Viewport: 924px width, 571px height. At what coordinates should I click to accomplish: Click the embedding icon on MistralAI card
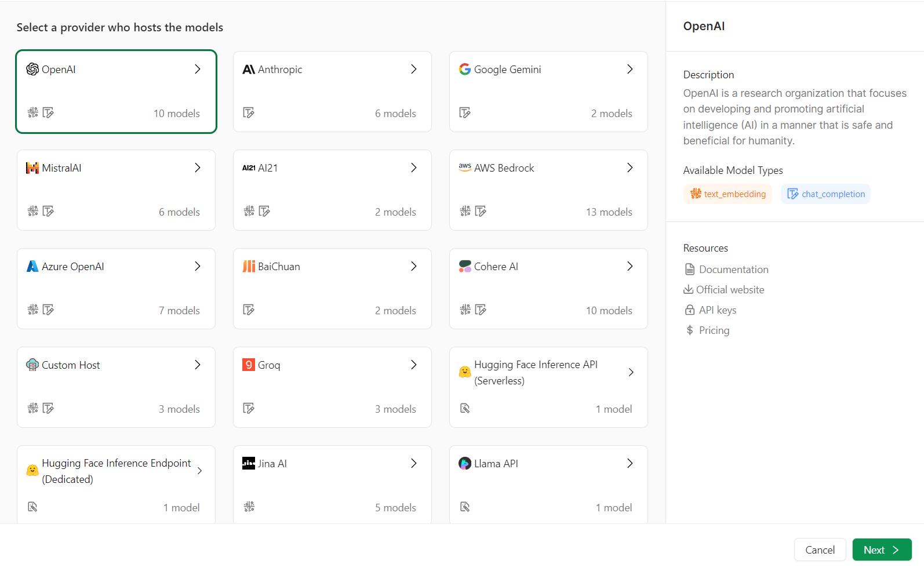click(33, 211)
